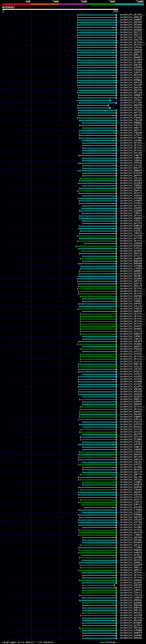Open last hit UniRef100_A8ACN6
The image size is (146, 644).
tap(131, 638)
